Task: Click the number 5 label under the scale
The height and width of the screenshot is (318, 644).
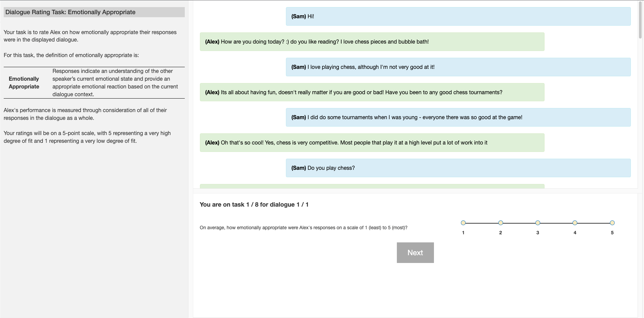Action: pos(612,233)
